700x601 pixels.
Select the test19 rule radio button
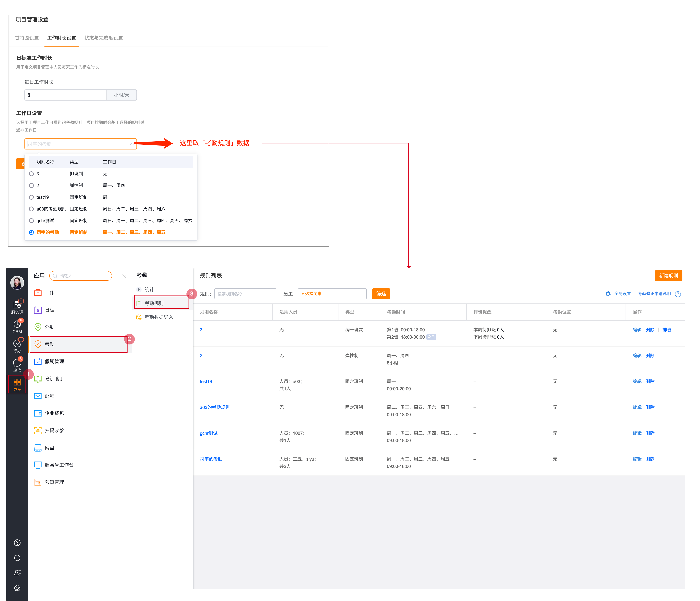[31, 197]
